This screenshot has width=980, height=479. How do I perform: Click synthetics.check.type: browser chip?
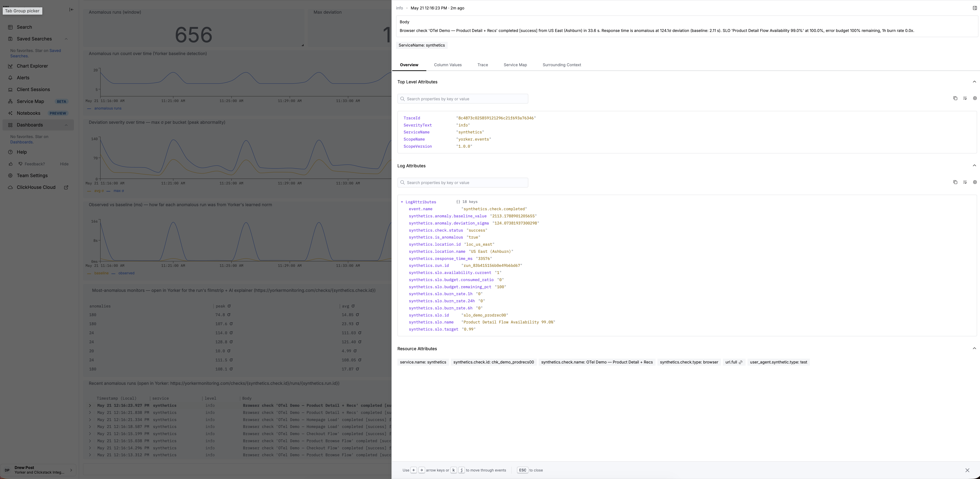click(689, 362)
